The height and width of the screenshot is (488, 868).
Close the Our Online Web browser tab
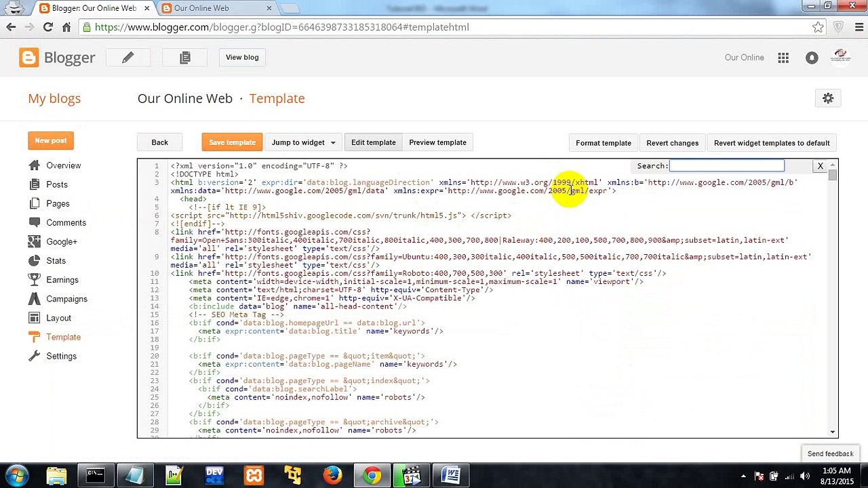coord(269,8)
